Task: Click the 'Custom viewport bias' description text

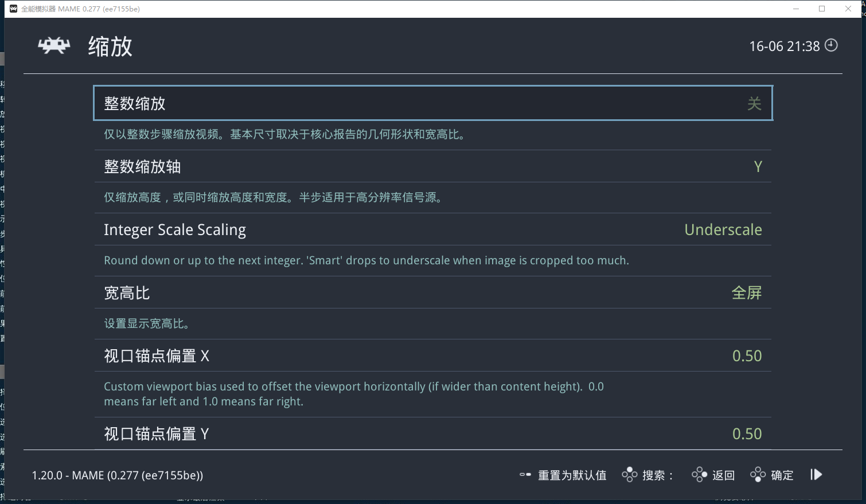Action: [354, 394]
